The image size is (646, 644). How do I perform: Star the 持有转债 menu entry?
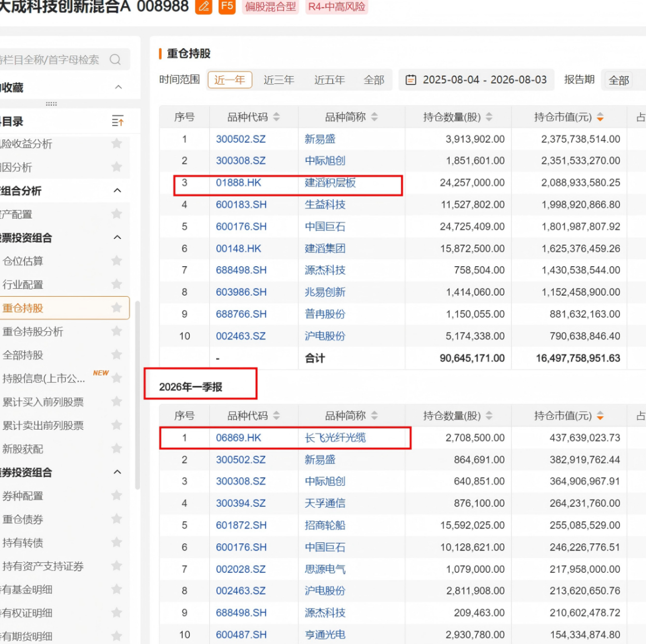tap(117, 543)
